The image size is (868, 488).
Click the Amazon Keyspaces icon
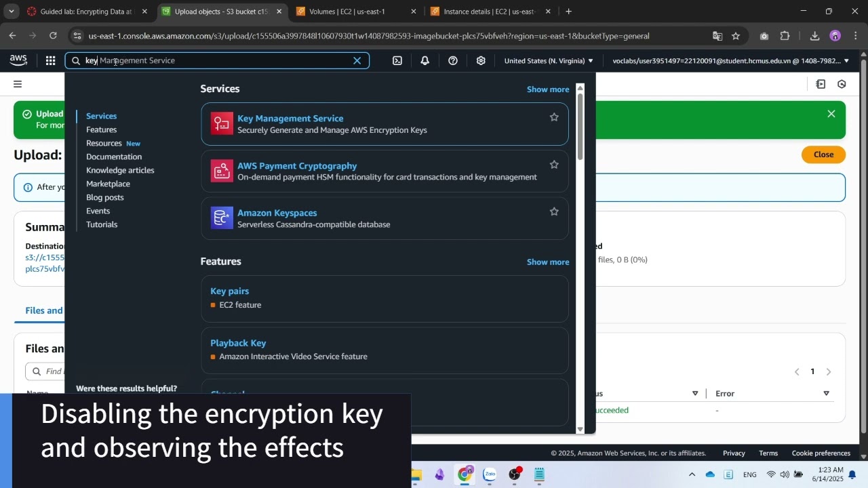pyautogui.click(x=222, y=218)
